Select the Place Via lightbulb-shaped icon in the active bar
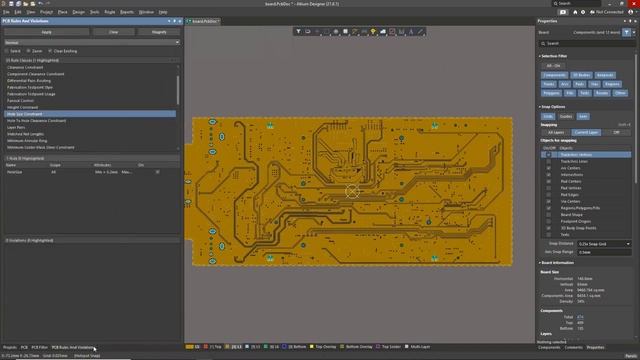Screen dimensions: 640x360 [x=373, y=31]
